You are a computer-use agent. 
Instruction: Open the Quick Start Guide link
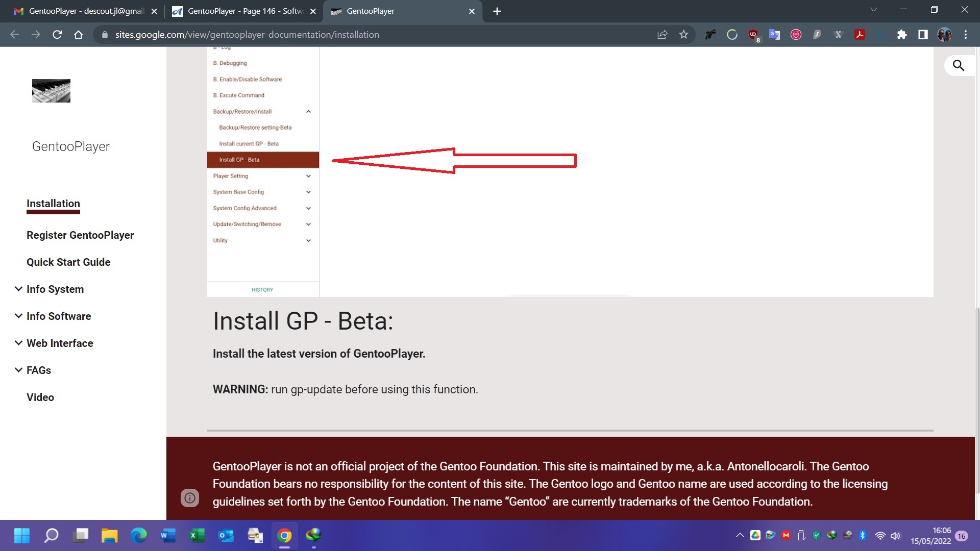(x=68, y=262)
